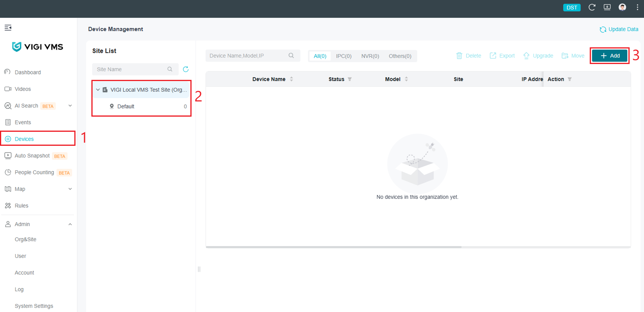This screenshot has width=644, height=312.
Task: Switch to the NVR(0) tab
Action: click(370, 56)
